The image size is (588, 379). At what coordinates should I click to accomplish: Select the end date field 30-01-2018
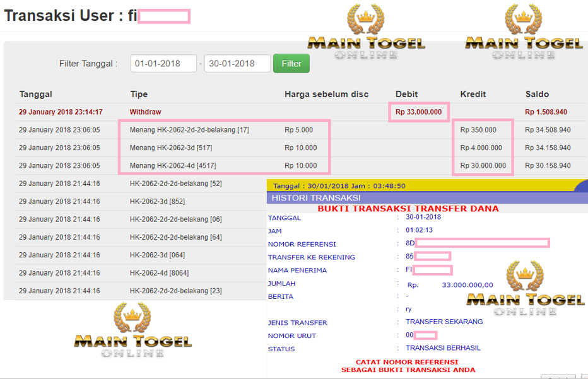(x=237, y=64)
